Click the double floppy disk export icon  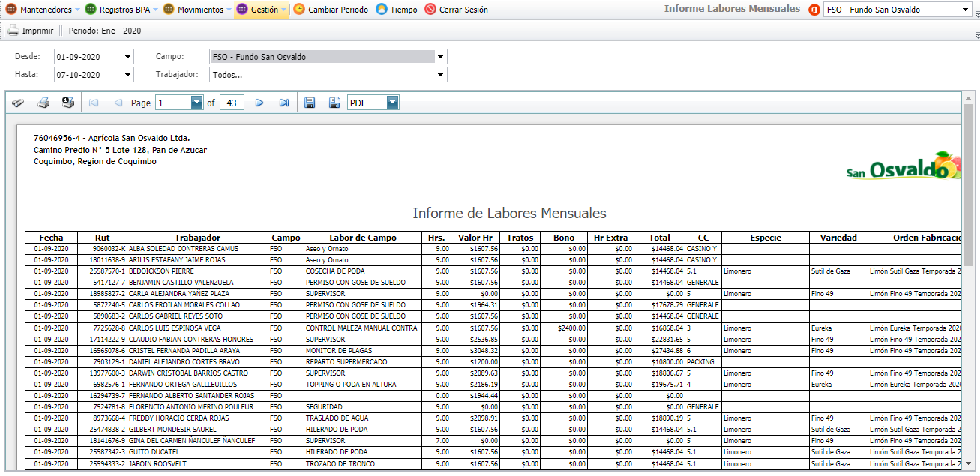click(x=335, y=103)
